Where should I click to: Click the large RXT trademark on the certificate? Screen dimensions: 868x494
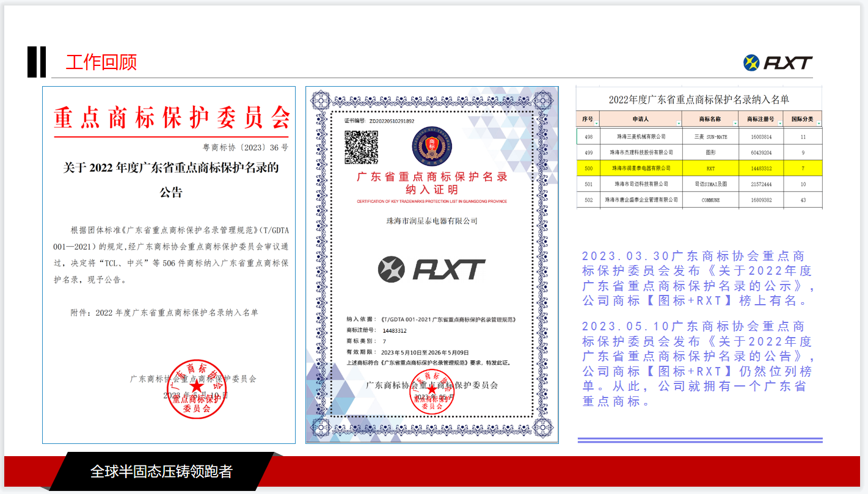(431, 270)
